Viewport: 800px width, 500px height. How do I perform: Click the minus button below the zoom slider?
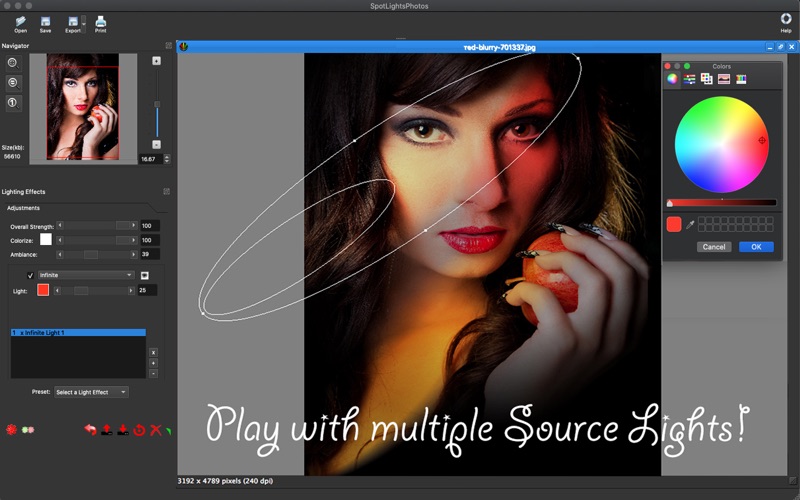pyautogui.click(x=157, y=144)
